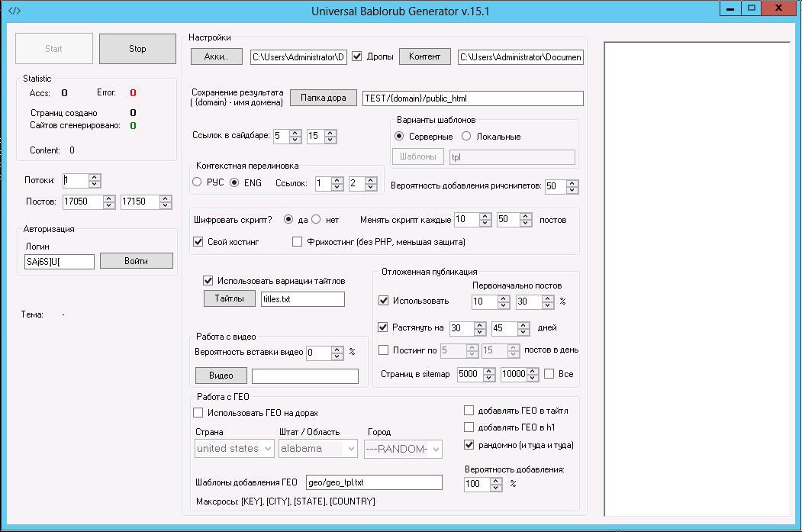Minimize the Universal Bablorub Generator window

[730, 8]
